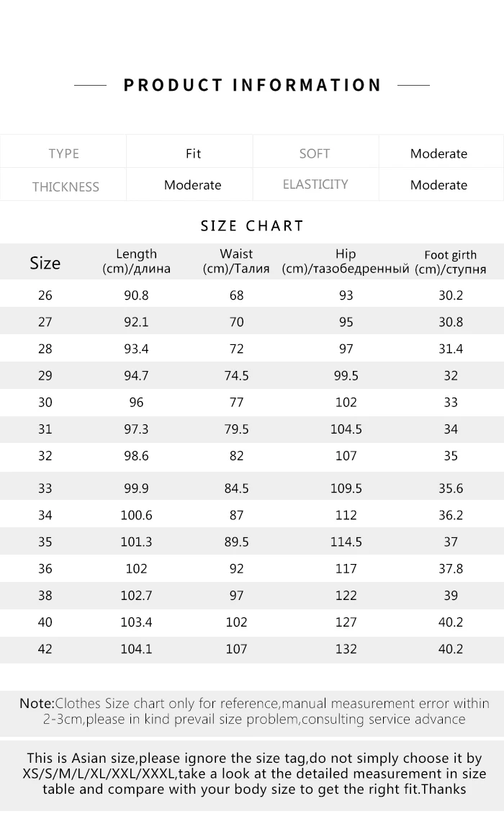Select the SOFT label cell
This screenshot has width=504, height=824.
pyautogui.click(x=315, y=153)
